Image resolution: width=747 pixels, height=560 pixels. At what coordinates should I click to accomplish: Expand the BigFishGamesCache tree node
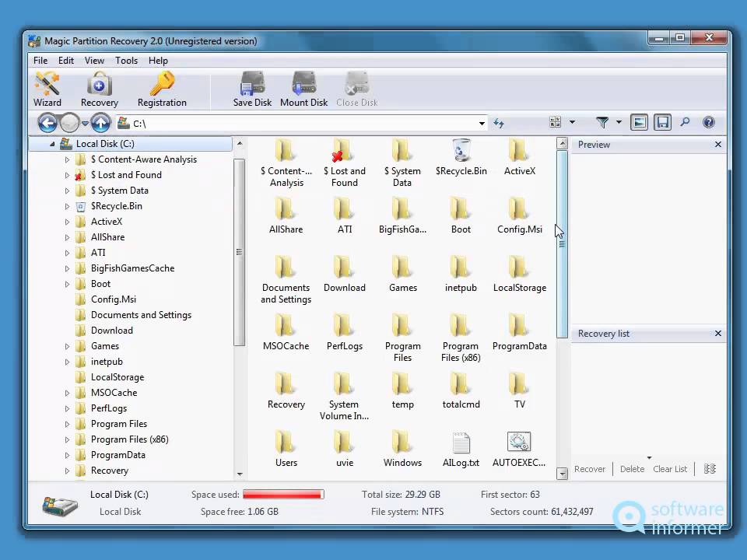coord(67,268)
